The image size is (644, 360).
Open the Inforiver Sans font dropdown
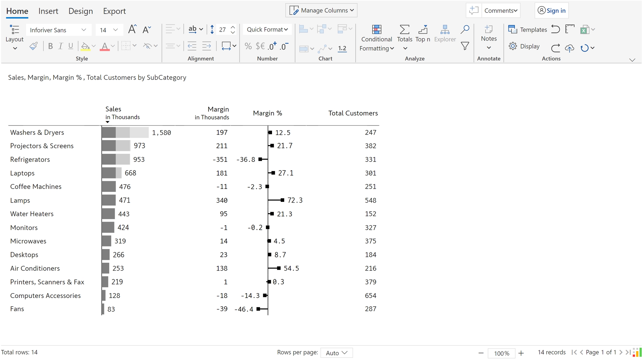58,30
